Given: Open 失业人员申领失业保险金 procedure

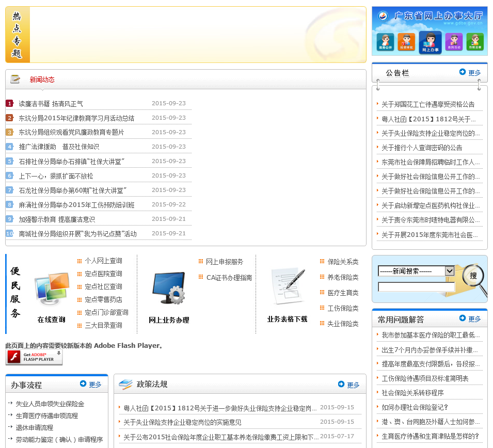Looking at the screenshot, I should point(50,404).
